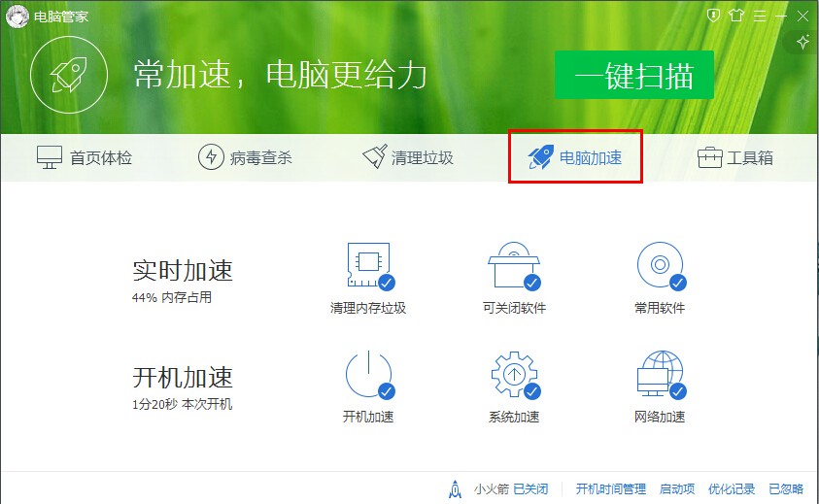Select the 网络加速 globe icon
Screen dimensions: 819x504
[x=660, y=375]
